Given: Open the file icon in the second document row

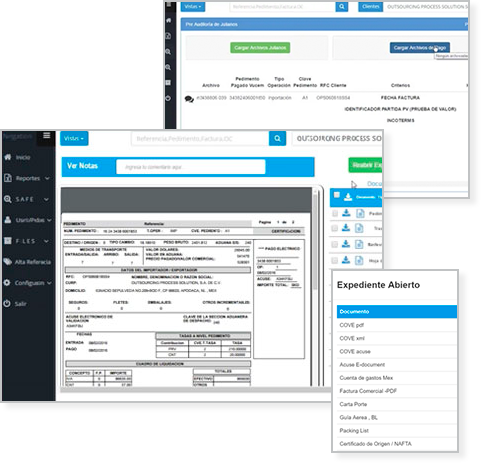Looking at the screenshot, I should pos(359,228).
